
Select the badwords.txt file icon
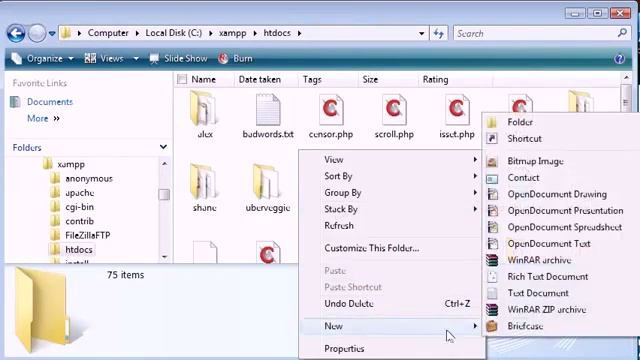[268, 109]
